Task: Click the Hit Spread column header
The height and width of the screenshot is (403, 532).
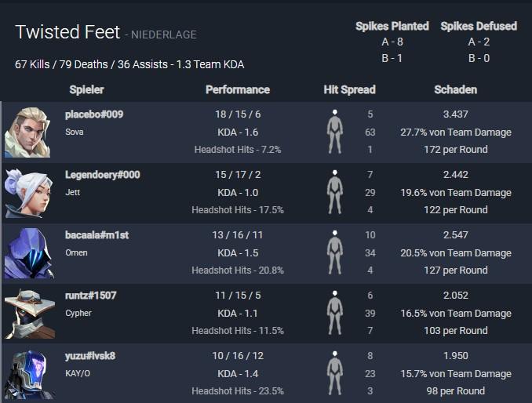Action: click(349, 89)
